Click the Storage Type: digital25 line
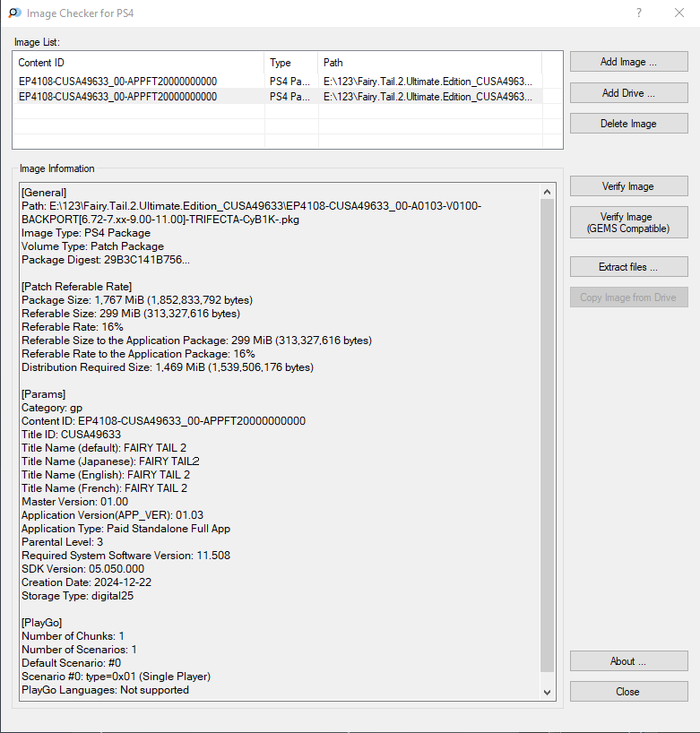This screenshot has height=733, width=700. coord(78,596)
